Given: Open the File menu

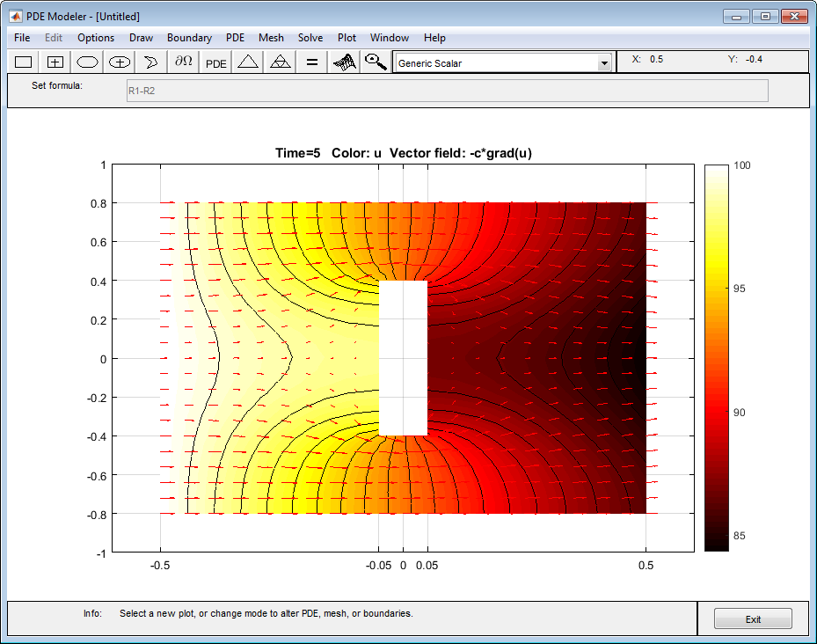Looking at the screenshot, I should click(22, 38).
